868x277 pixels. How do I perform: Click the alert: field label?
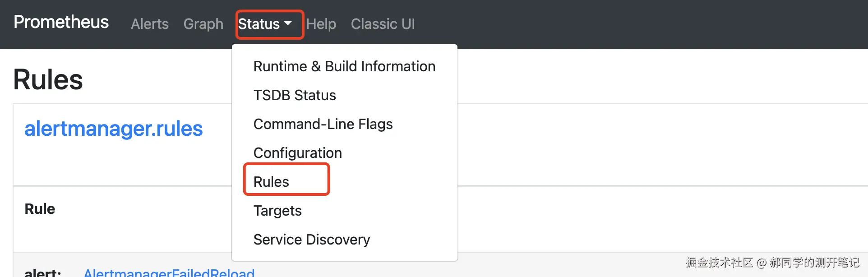click(x=43, y=272)
